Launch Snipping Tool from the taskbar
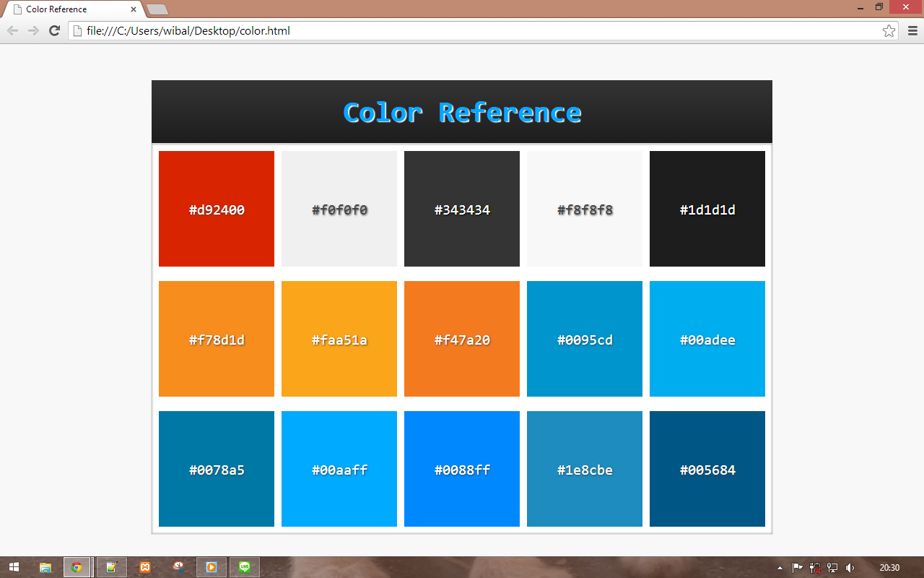Viewport: 924px width, 578px height. point(178,567)
